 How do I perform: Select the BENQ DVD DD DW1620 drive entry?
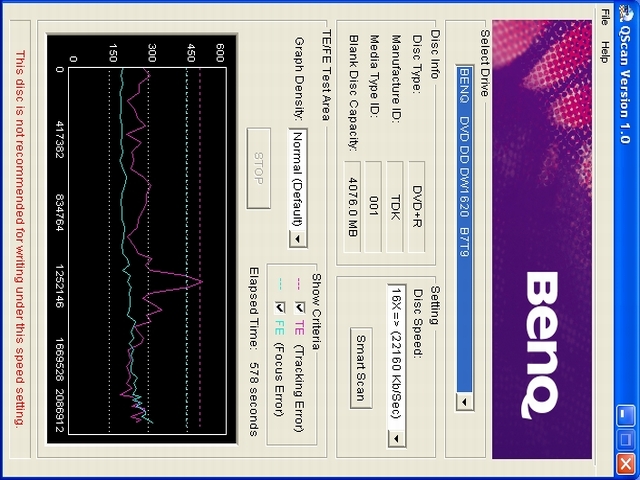(464, 229)
